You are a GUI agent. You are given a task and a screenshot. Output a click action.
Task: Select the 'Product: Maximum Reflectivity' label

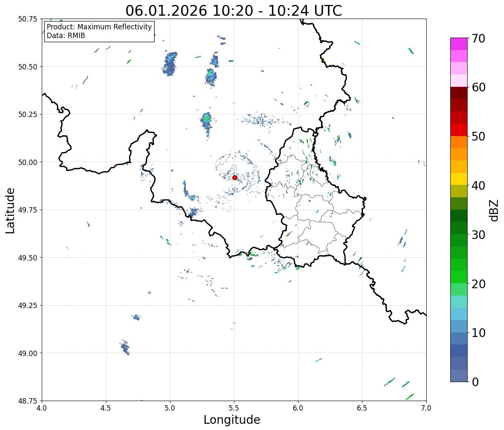coord(99,27)
